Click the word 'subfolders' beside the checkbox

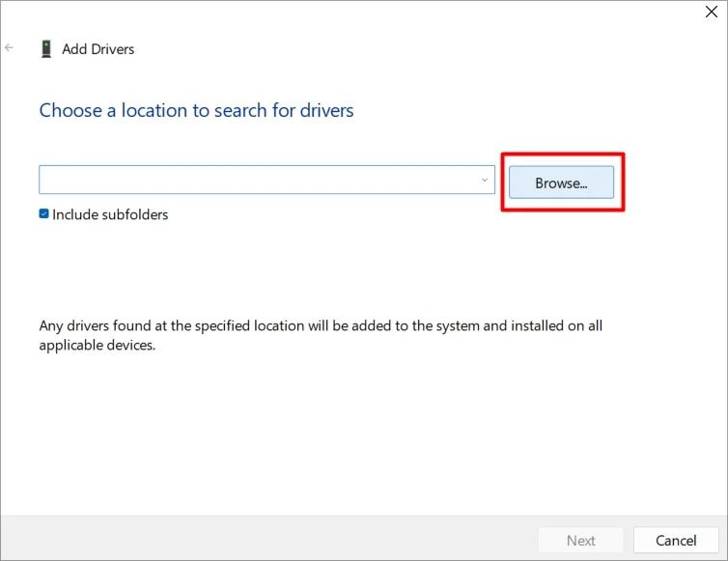coord(134,214)
